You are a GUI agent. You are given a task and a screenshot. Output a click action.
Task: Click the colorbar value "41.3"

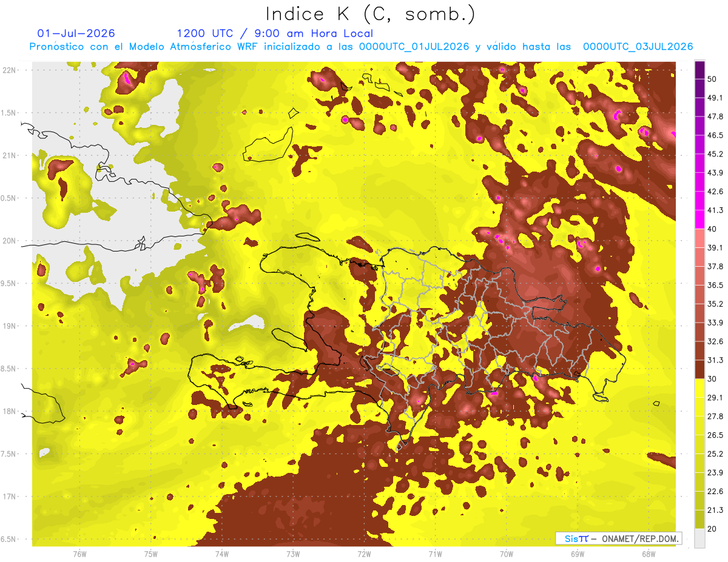[715, 210]
